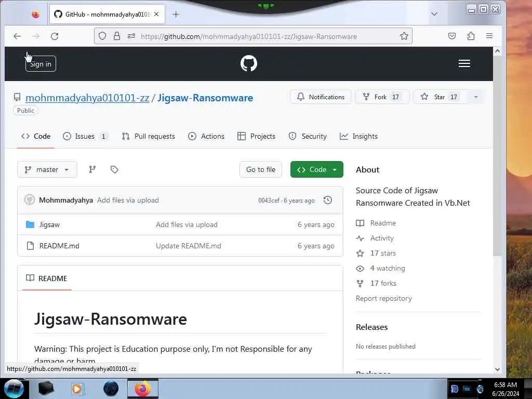Screen dimensions: 532x399
Task: Click the site padlock icon
Action: pos(117,36)
